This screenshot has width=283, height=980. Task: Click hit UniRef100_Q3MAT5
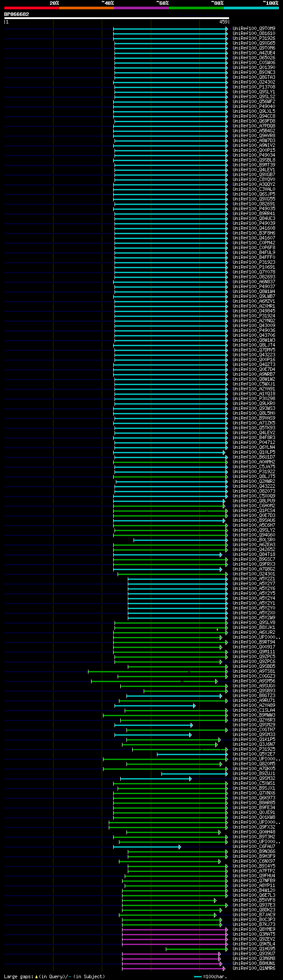pyautogui.click(x=254, y=934)
